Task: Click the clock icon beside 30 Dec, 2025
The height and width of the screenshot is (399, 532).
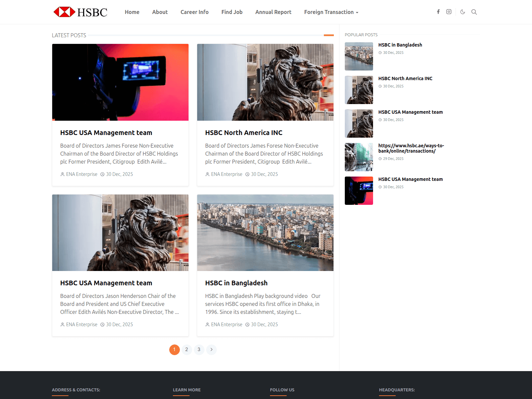Action: click(x=102, y=174)
